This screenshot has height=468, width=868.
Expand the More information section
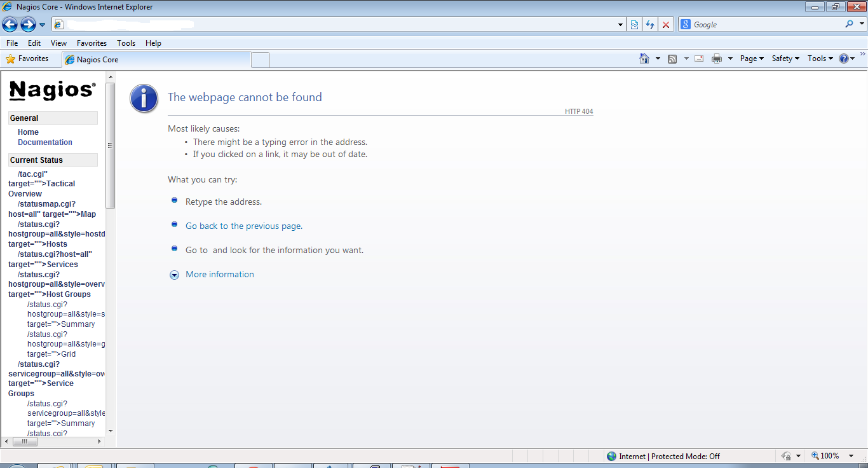coord(219,275)
